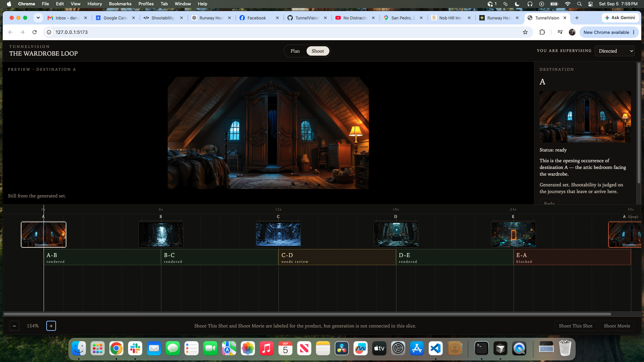The height and width of the screenshot is (362, 644).
Task: Click Shoot This Shot button
Action: point(576,326)
